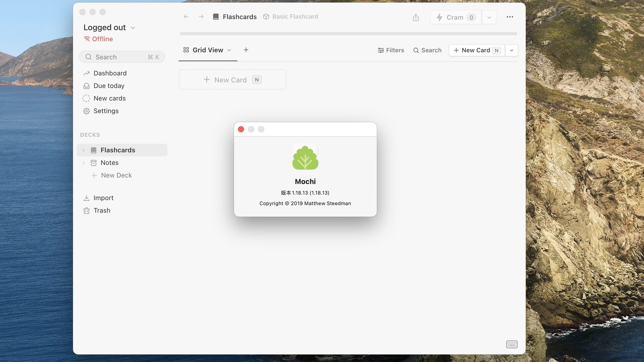The height and width of the screenshot is (362, 644).
Task: Click the dashed New Card placeholder
Action: pyautogui.click(x=232, y=80)
